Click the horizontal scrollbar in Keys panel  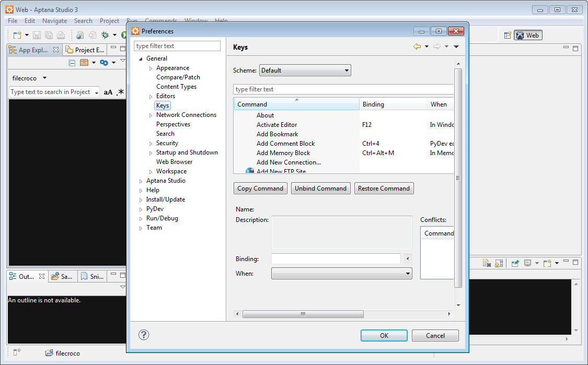[x=303, y=314]
